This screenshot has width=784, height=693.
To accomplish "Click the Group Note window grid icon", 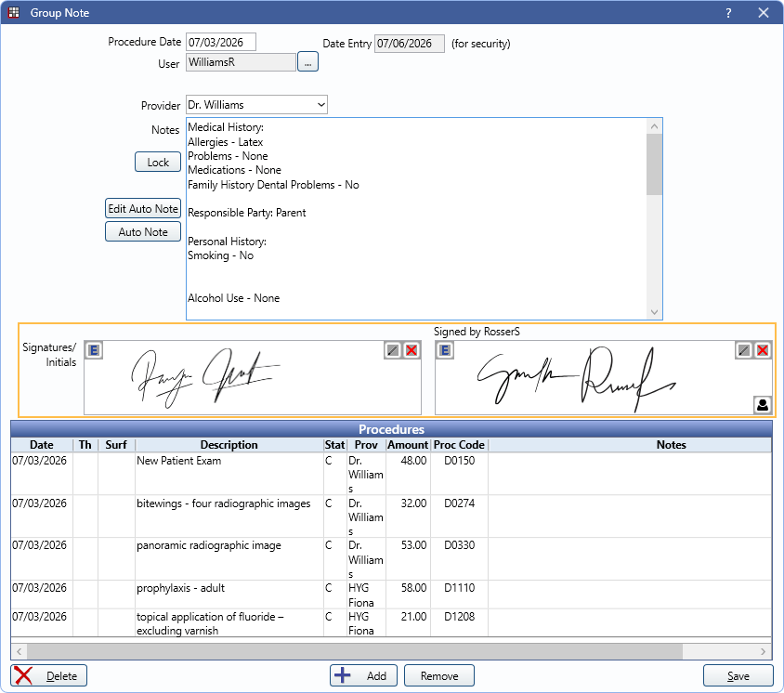I will pyautogui.click(x=14, y=12).
